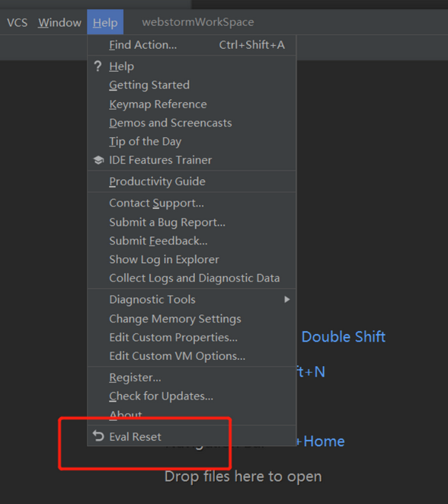Choose Contact Support... entry
The height and width of the screenshot is (504, 448).
tap(192, 203)
